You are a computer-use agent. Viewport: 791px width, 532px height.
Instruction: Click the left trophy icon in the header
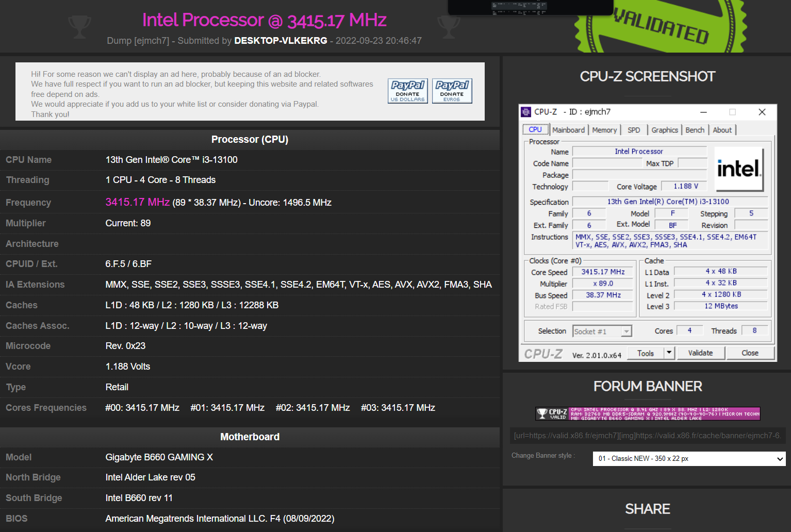80,26
